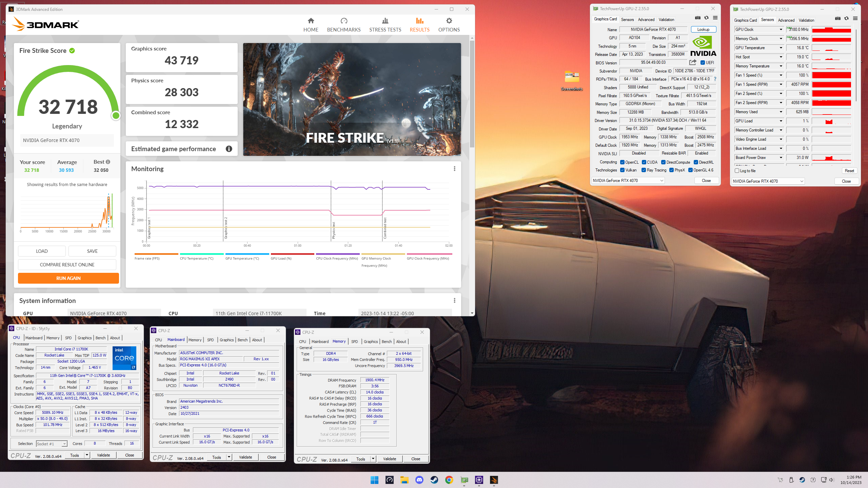Viewport: 868px width, 488px height.
Task: Open Google Chrome from taskbar
Action: (449, 480)
